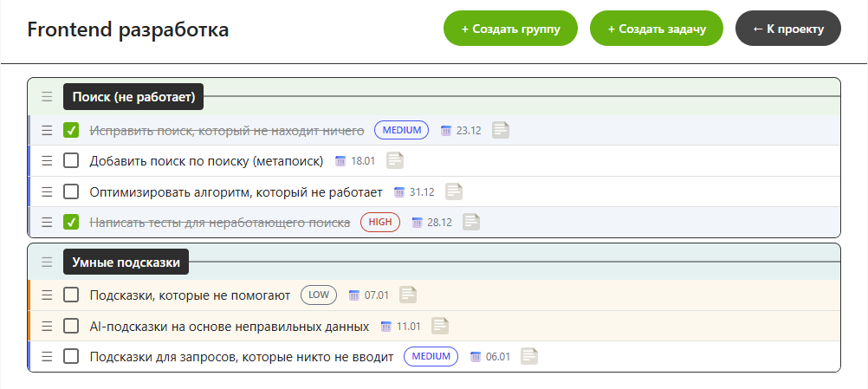868x389 pixels.
Task: Click the date text 28.12
Action: (439, 223)
